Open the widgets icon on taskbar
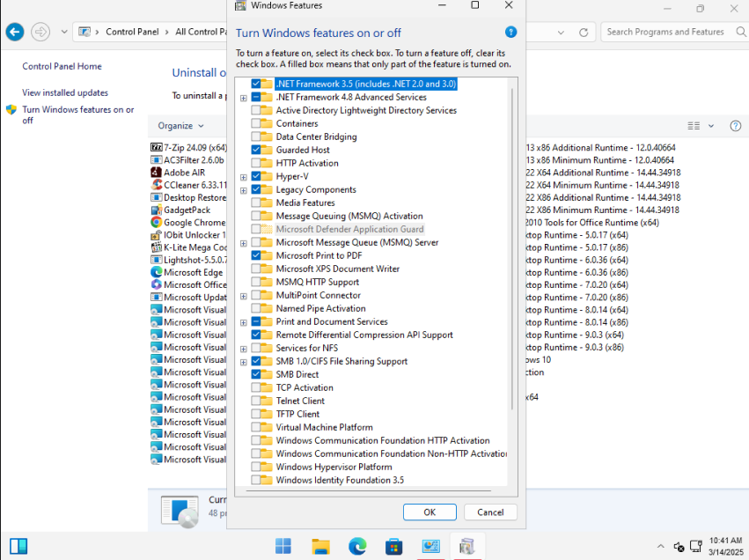Viewport: 749px width, 560px height. [x=18, y=546]
